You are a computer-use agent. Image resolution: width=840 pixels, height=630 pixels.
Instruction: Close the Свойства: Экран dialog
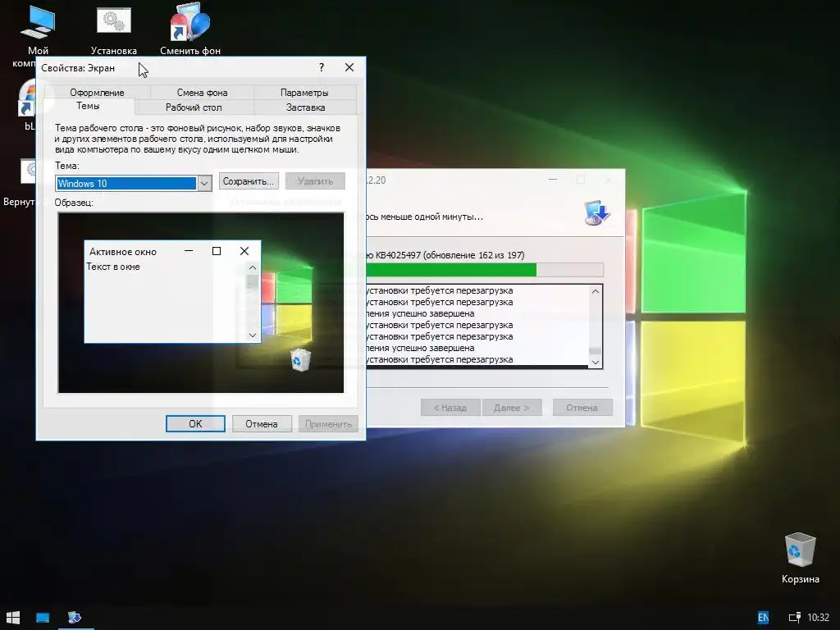[x=349, y=67]
